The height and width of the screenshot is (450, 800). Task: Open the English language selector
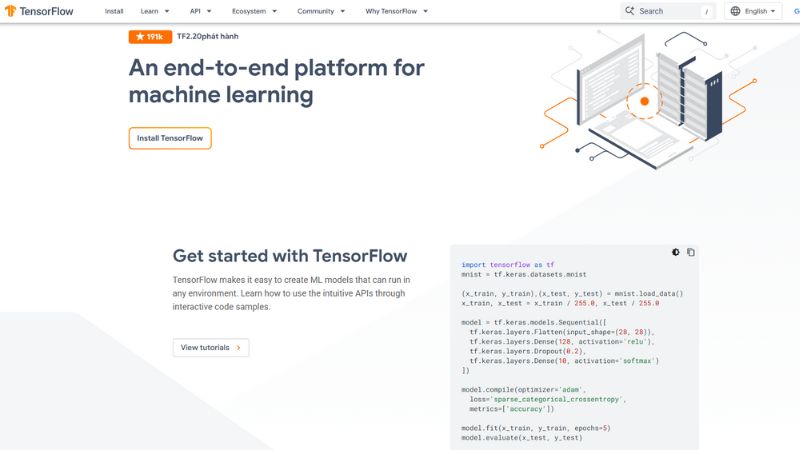coord(753,11)
